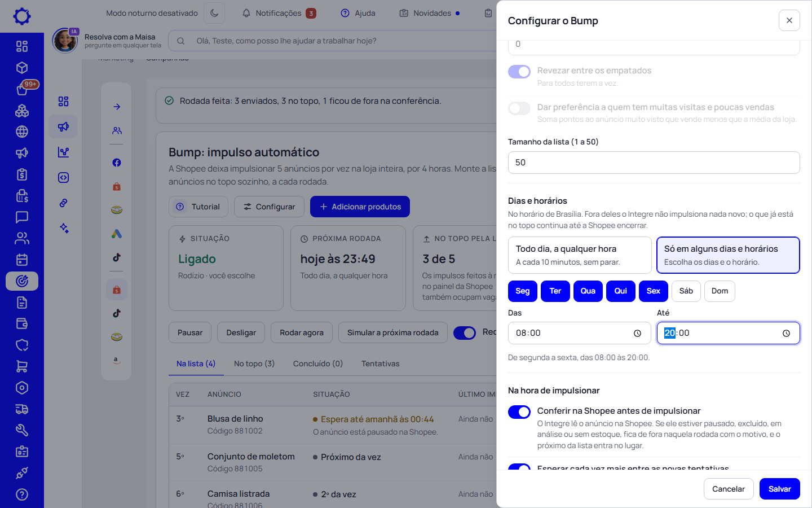Click Cancelar in the Bump dialog
This screenshot has height=508, width=812.
pyautogui.click(x=729, y=489)
